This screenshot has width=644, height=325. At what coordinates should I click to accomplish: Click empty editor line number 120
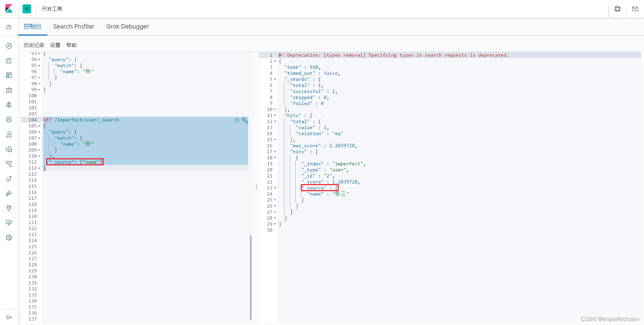click(33, 217)
